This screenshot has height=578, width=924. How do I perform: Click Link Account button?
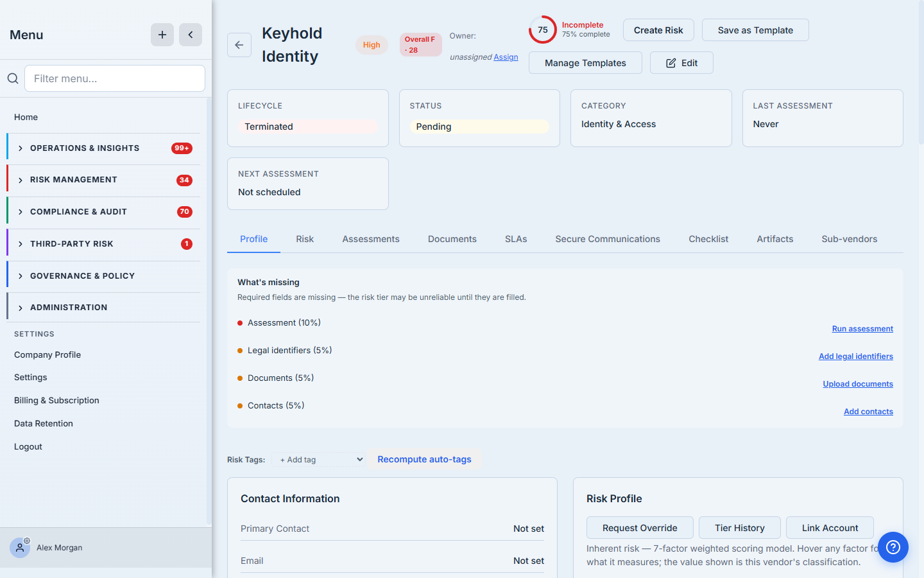830,528
